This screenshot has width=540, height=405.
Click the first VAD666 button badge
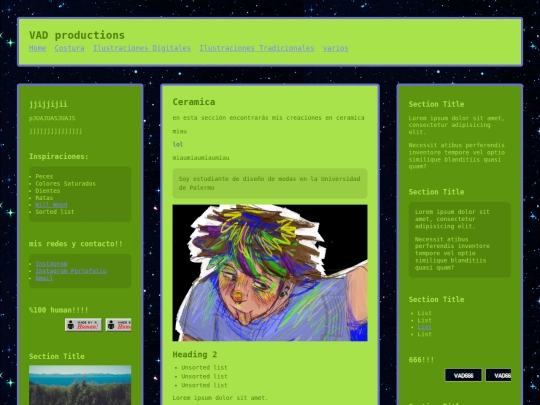463,375
